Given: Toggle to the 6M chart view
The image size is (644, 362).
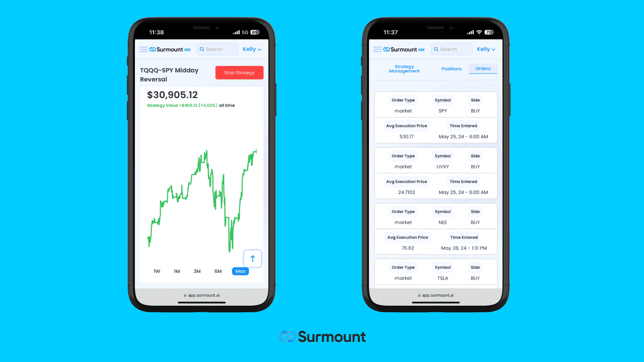Looking at the screenshot, I should click(218, 271).
